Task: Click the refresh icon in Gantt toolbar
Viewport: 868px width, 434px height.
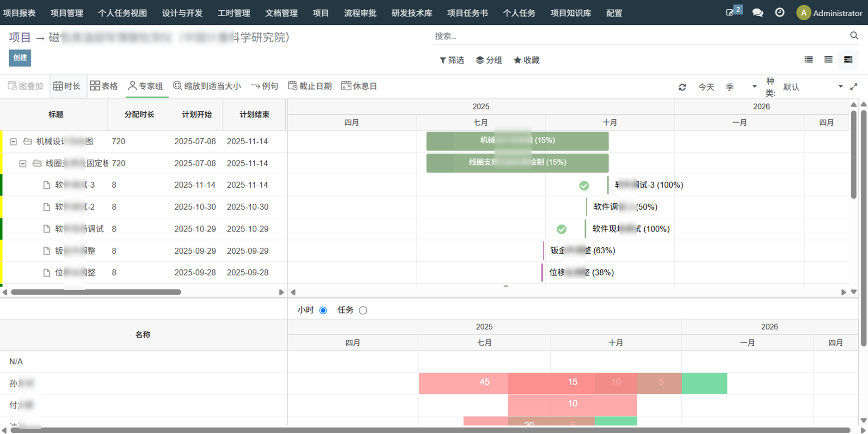Action: [682, 87]
